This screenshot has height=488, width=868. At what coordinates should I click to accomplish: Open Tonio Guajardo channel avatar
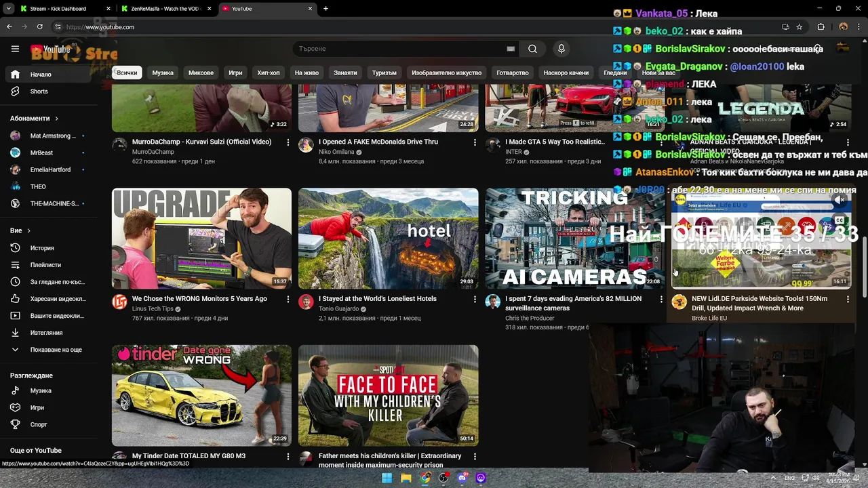point(306,302)
